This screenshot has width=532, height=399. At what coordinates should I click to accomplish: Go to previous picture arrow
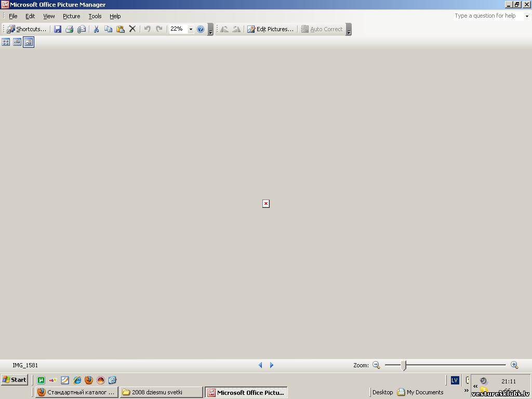click(x=260, y=365)
